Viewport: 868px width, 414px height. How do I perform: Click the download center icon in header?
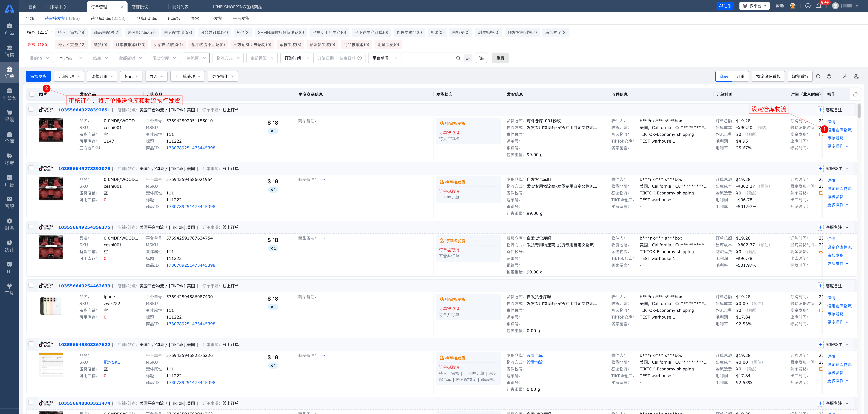(808, 6)
